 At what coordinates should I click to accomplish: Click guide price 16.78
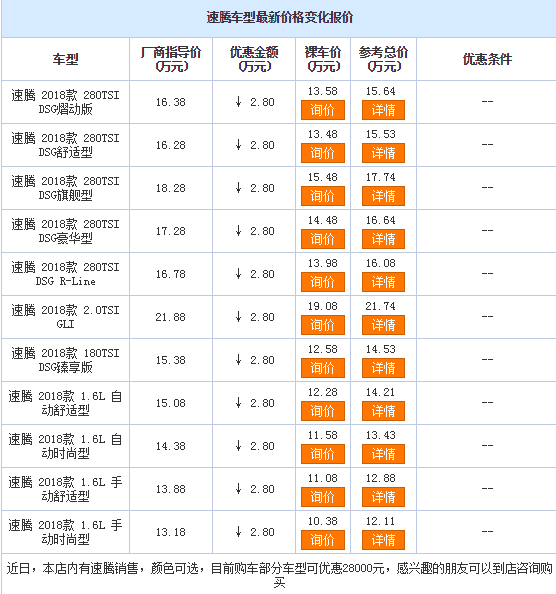point(171,274)
